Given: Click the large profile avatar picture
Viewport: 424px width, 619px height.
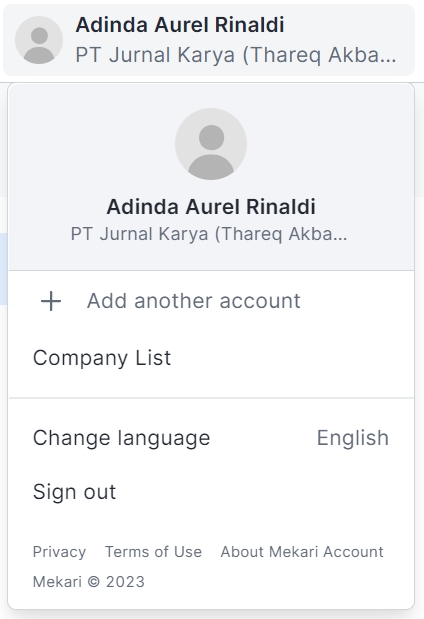Looking at the screenshot, I should coord(211,144).
